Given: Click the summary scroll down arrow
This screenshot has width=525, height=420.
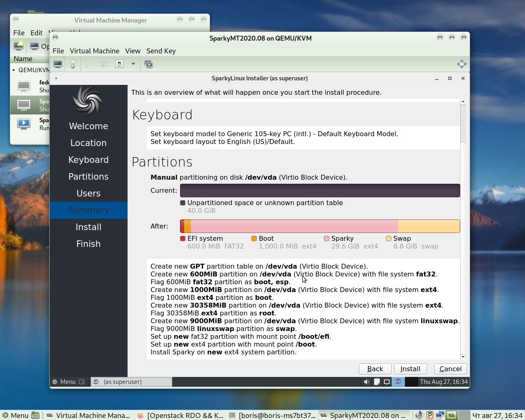Looking at the screenshot, I should click(463, 357).
